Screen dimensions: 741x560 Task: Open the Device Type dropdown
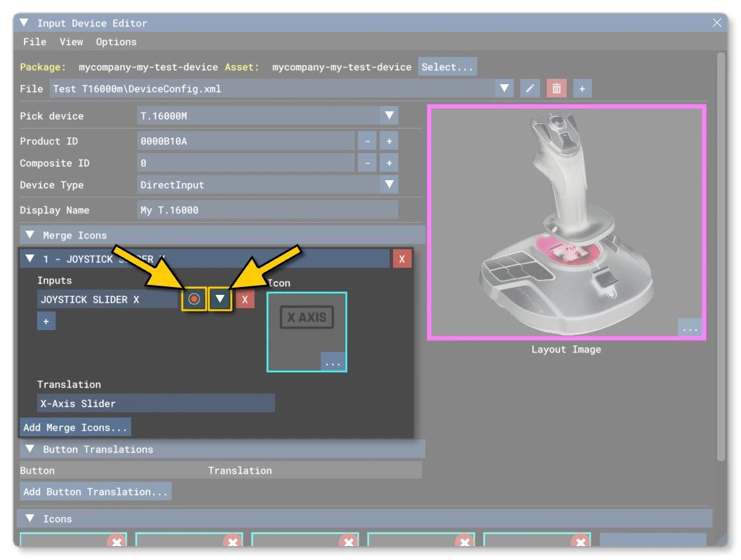[x=389, y=184]
